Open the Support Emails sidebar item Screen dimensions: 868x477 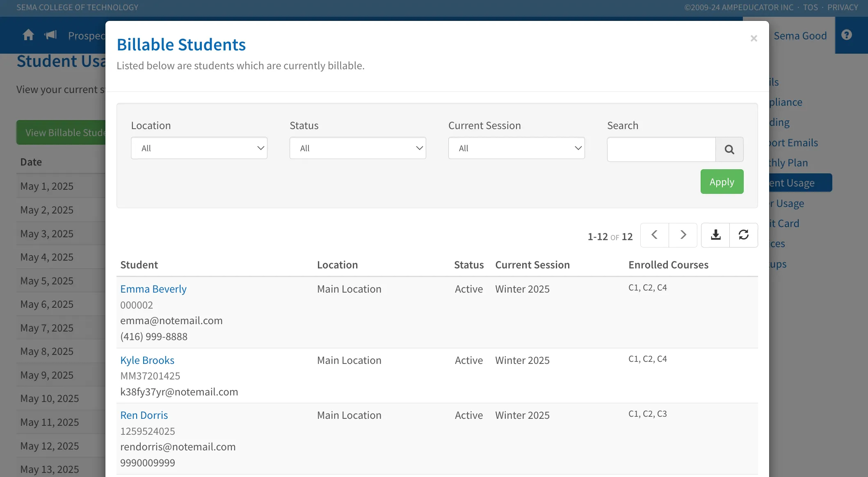pyautogui.click(x=794, y=143)
